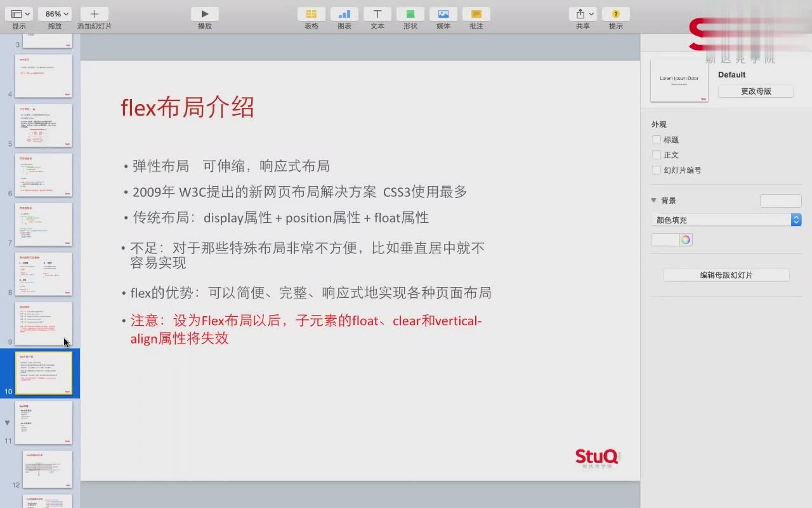
Task: Insert a table with 表格 icon
Action: (311, 14)
